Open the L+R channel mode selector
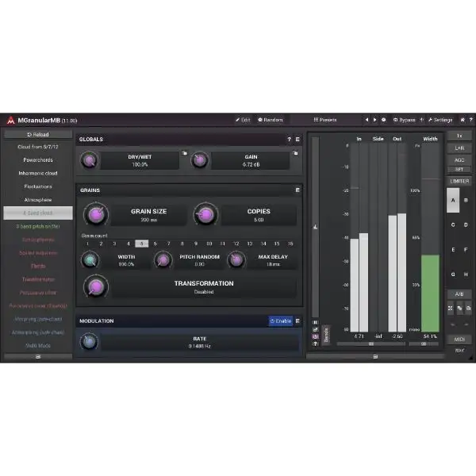The height and width of the screenshot is (476, 476). coord(459,148)
